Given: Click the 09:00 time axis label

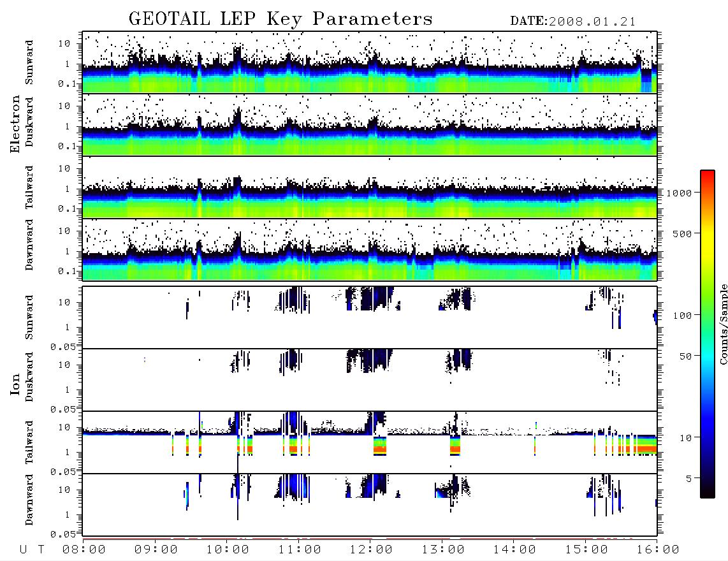Looking at the screenshot, I should pos(156,550).
